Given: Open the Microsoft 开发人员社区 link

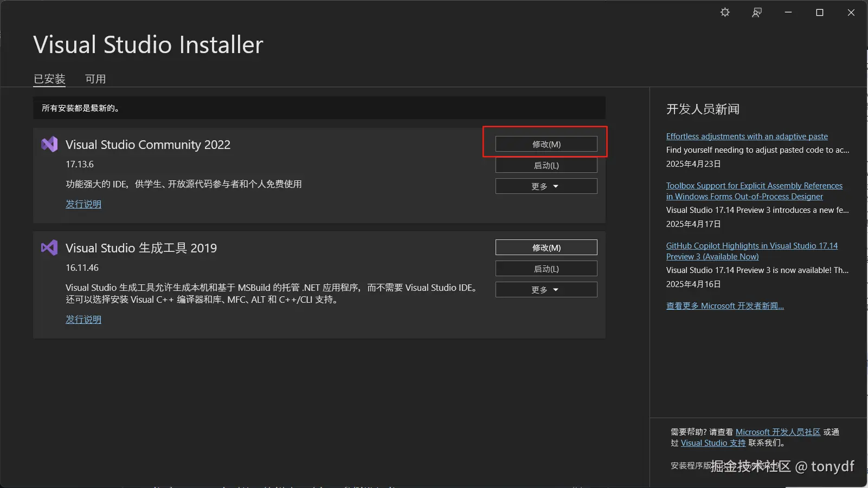Looking at the screenshot, I should click(x=778, y=432).
